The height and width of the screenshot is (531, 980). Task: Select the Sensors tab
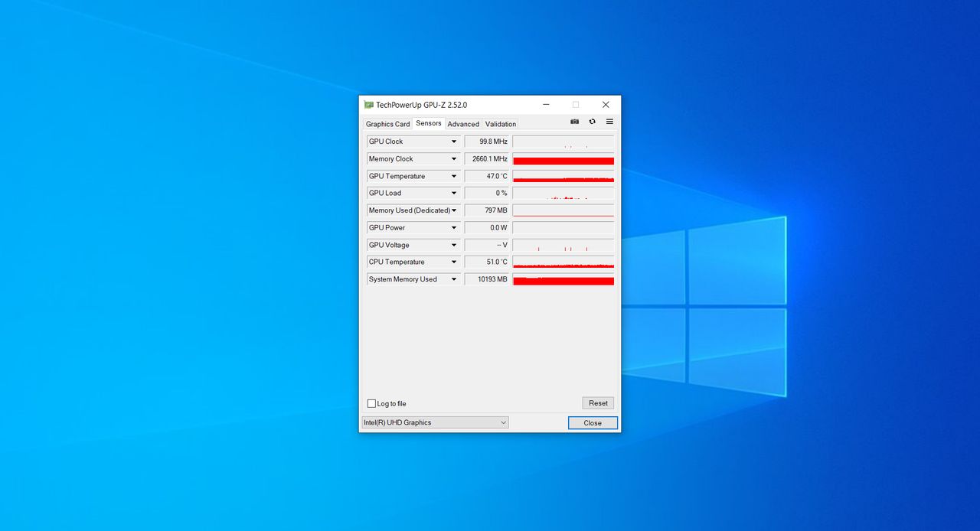429,123
